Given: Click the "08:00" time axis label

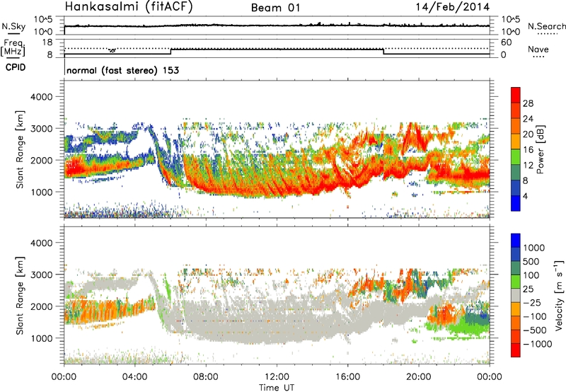Looking at the screenshot, I should pyautogui.click(x=206, y=377).
